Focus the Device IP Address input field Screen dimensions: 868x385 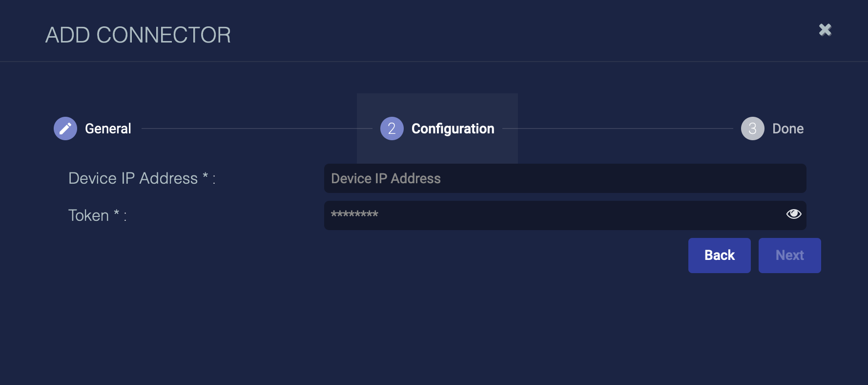point(565,178)
